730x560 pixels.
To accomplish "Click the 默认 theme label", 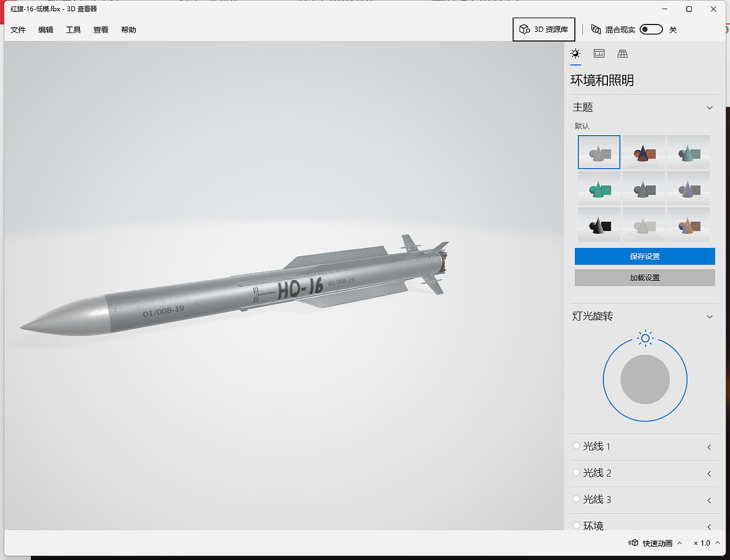I will [x=582, y=125].
